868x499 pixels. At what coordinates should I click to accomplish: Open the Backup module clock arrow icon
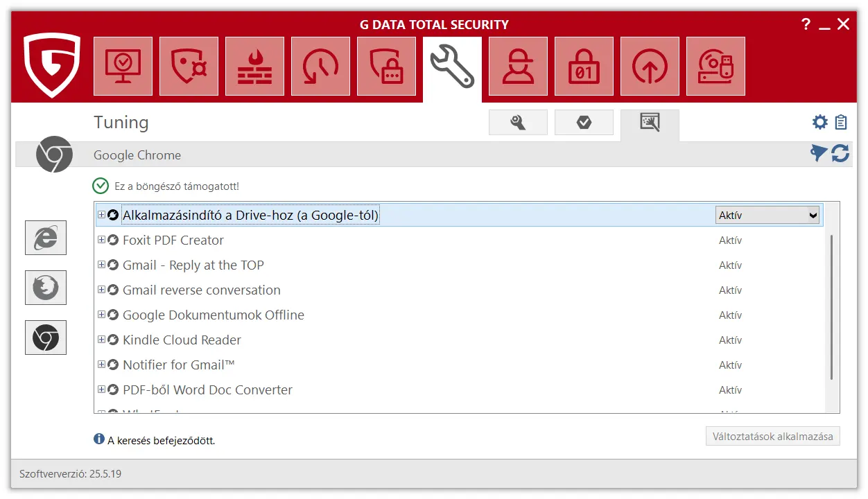320,67
